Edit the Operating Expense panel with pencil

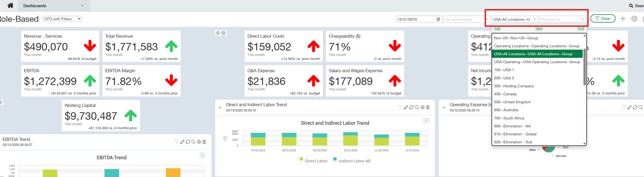click(629, 107)
